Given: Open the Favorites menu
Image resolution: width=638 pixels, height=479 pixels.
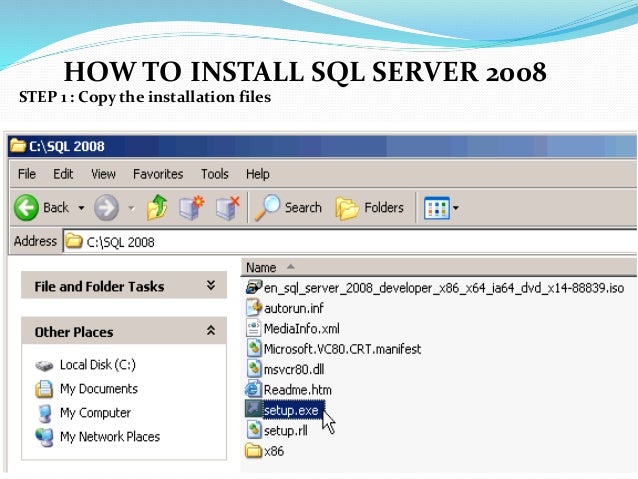Looking at the screenshot, I should [x=158, y=174].
